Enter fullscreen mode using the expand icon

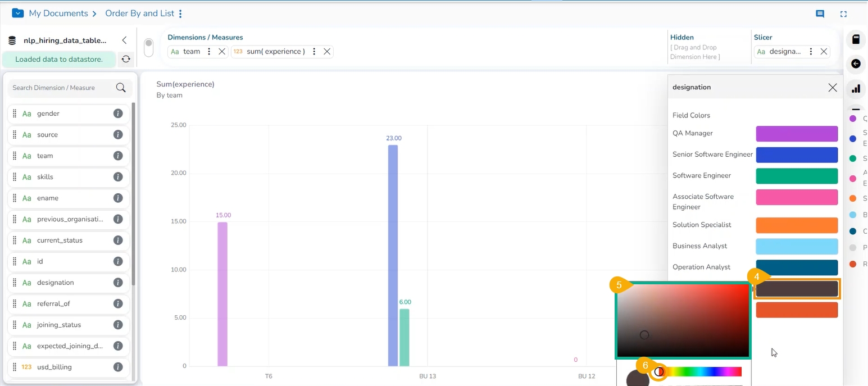843,14
